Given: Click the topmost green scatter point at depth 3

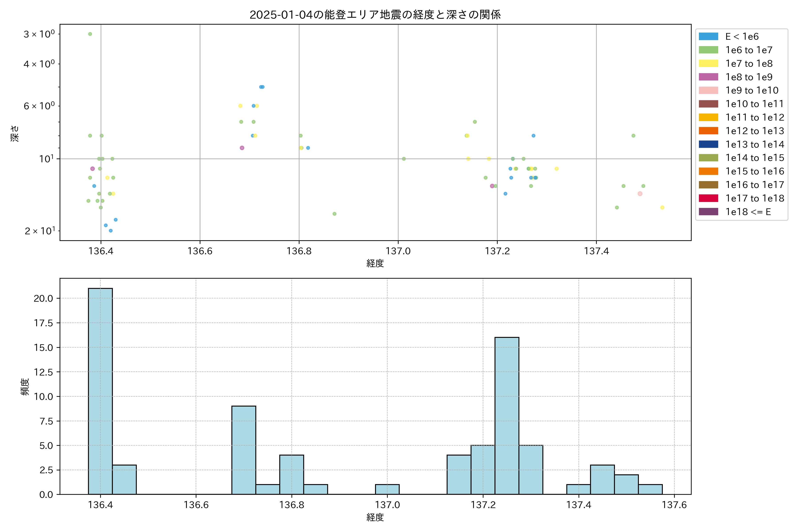Looking at the screenshot, I should tap(90, 34).
